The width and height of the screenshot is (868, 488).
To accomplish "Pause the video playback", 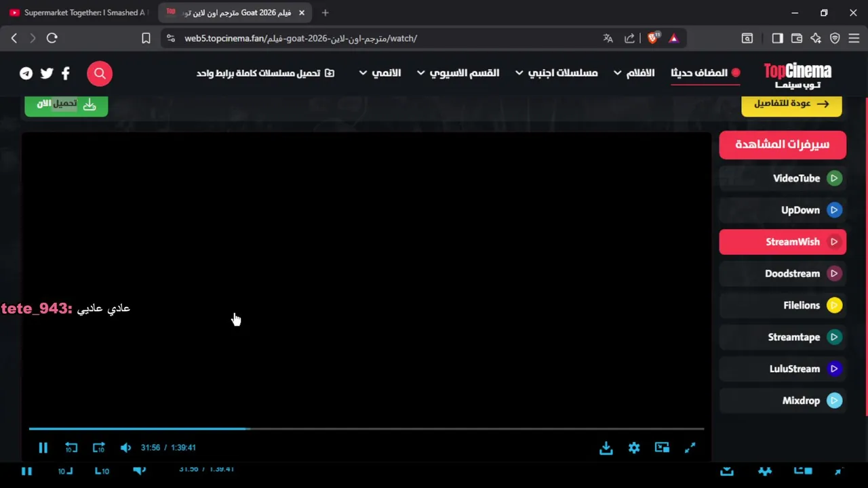I will (x=43, y=447).
